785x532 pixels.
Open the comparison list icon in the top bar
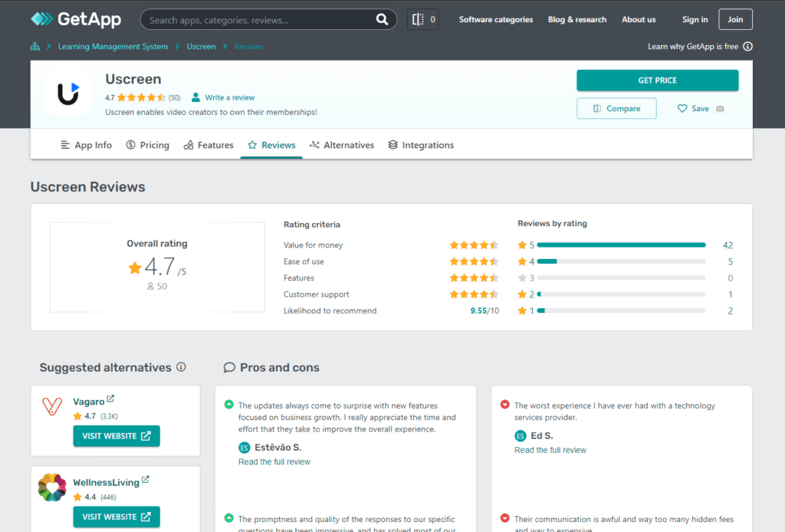418,18
